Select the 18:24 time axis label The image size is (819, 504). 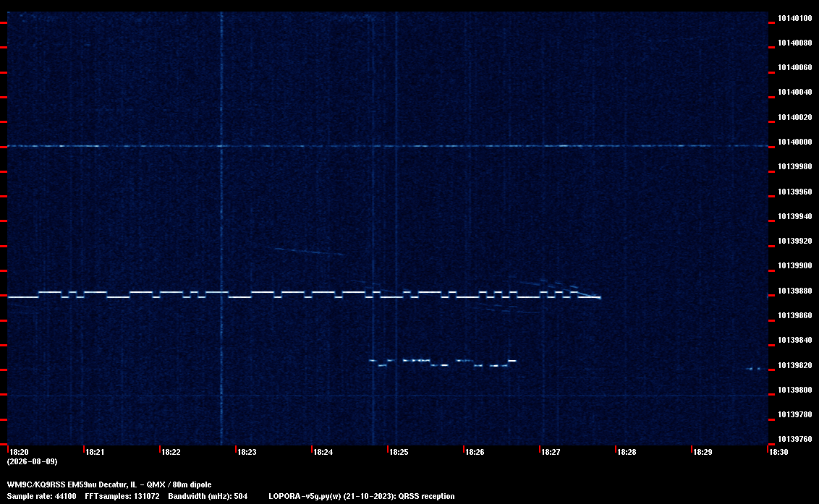coord(323,452)
